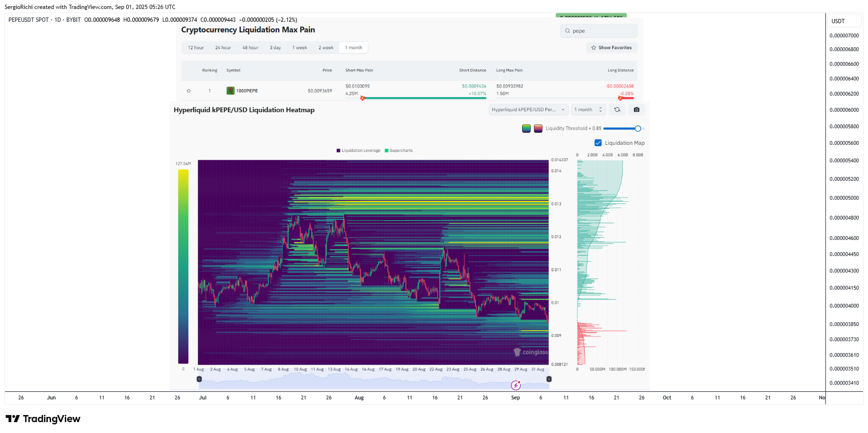Click the Show Favorites button
Viewport: 868px width, 433px height.
612,48
